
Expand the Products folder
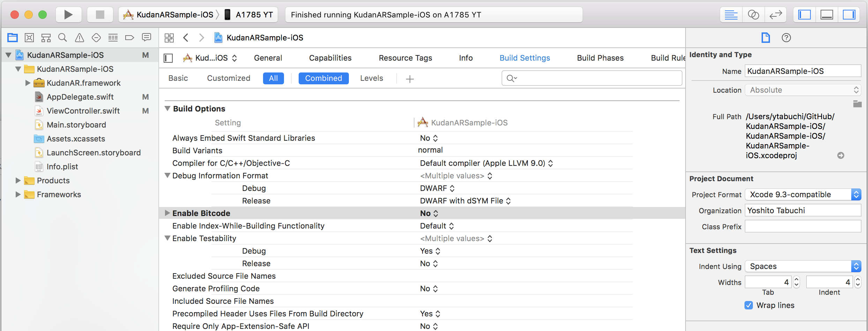pyautogui.click(x=18, y=180)
